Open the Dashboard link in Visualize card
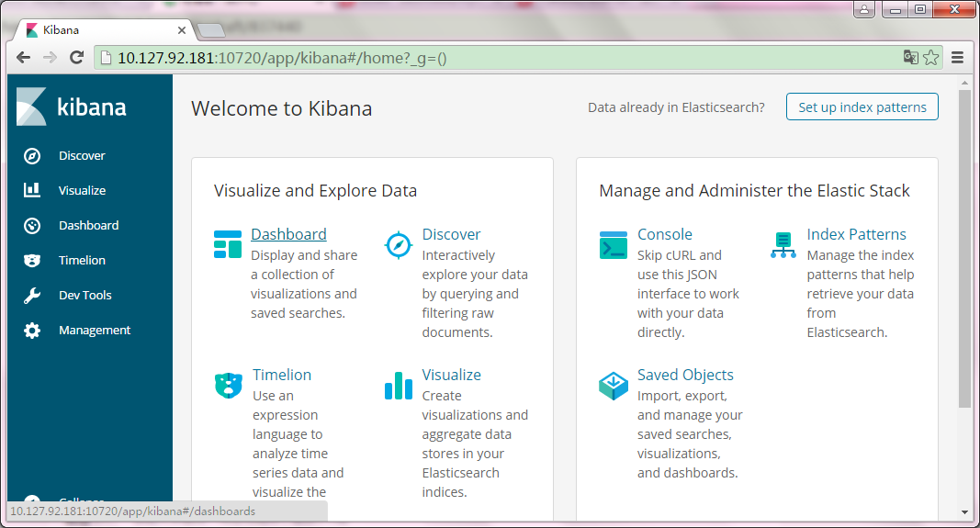 [x=288, y=234]
